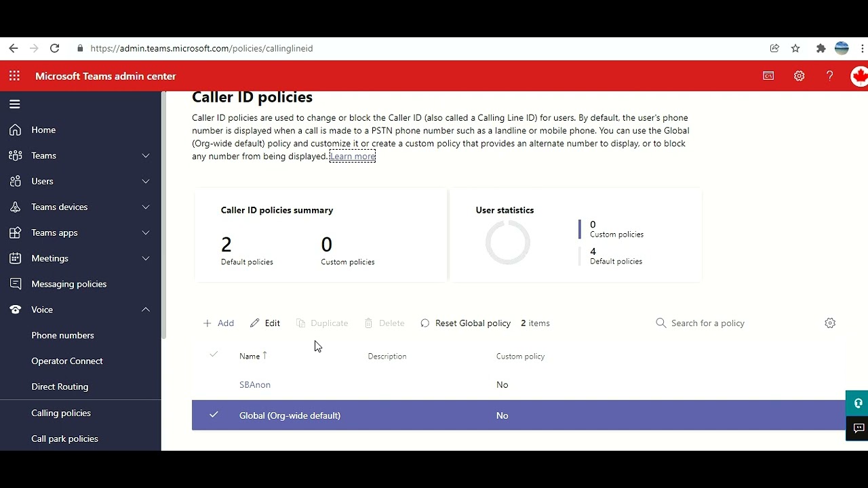Open browser extensions puzzle icon
Image resolution: width=868 pixels, height=488 pixels.
point(821,48)
